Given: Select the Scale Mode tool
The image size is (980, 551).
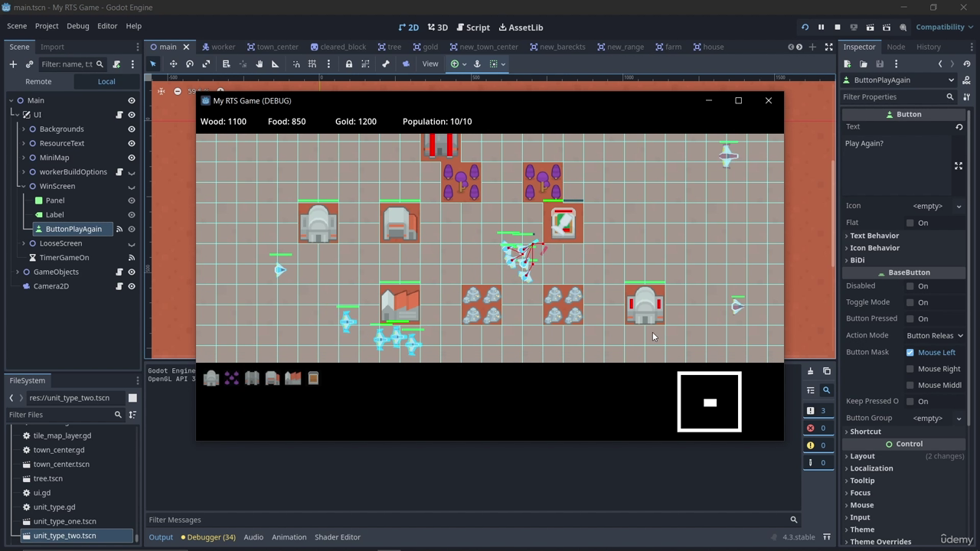Looking at the screenshot, I should point(206,64).
